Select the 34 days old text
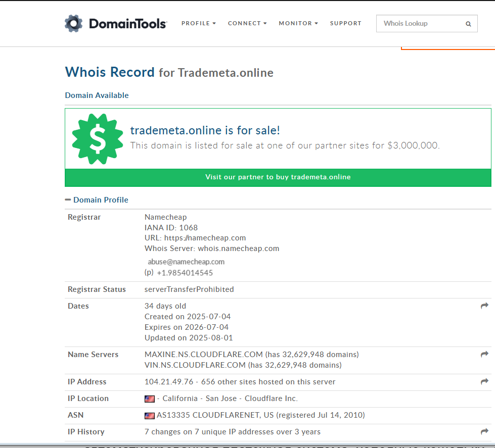Viewport: 495px width, 448px height. coord(165,306)
